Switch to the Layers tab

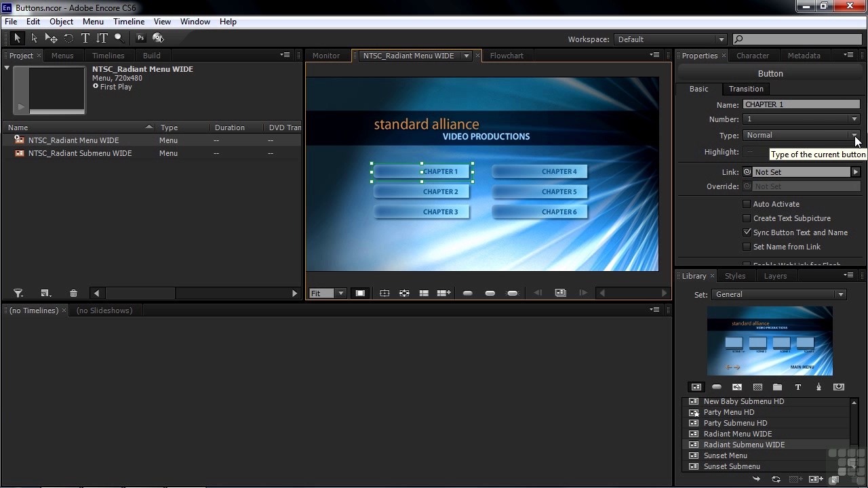(x=775, y=276)
